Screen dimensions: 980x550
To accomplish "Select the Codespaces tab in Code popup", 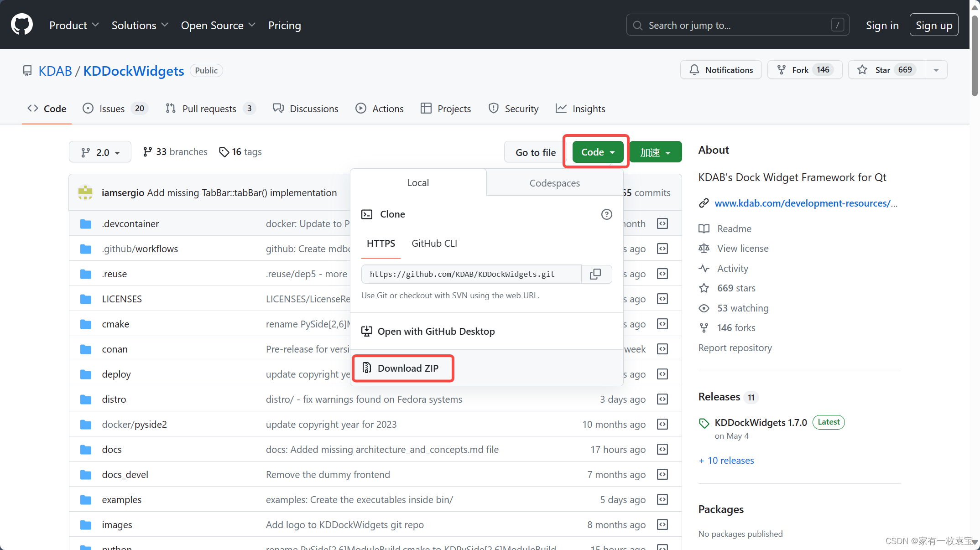I will 555,183.
